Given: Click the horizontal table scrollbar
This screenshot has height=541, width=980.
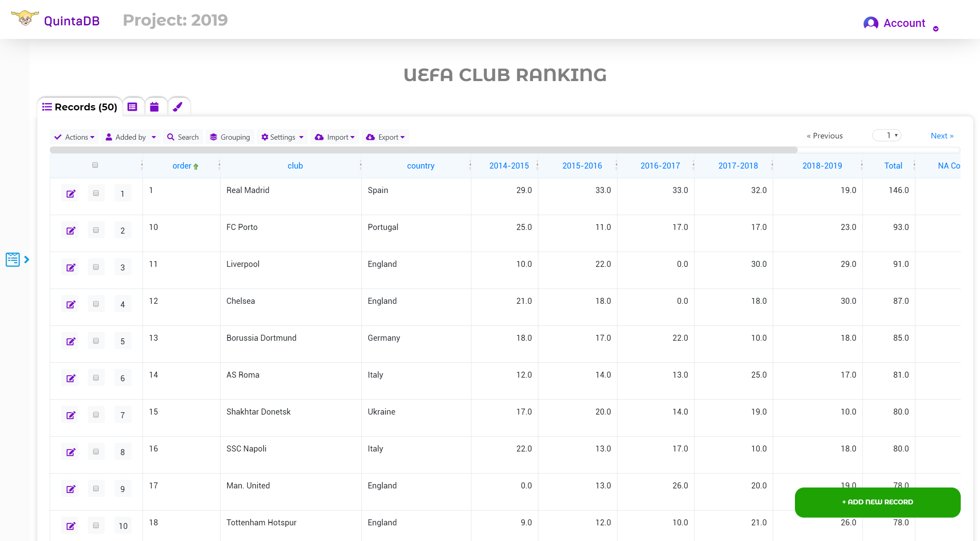Looking at the screenshot, I should point(424,150).
